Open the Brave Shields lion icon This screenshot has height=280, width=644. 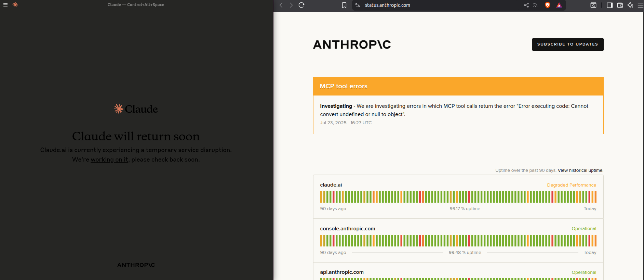[548, 5]
